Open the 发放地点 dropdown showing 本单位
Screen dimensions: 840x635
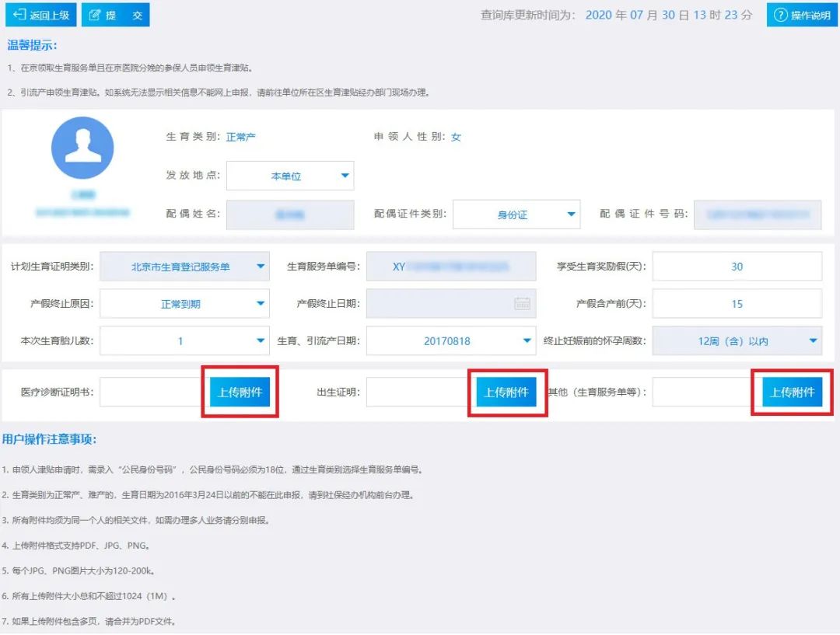point(290,176)
